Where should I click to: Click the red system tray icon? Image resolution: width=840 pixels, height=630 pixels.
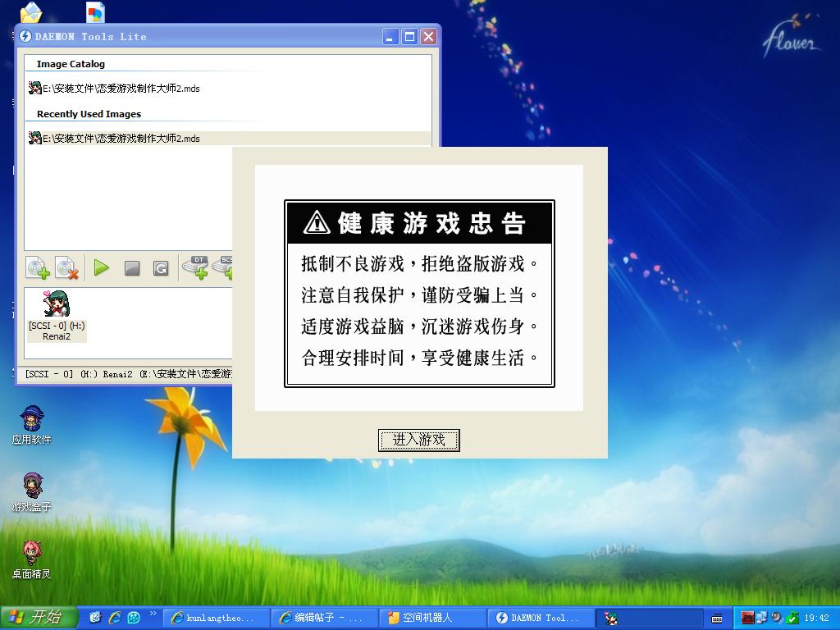point(747,618)
